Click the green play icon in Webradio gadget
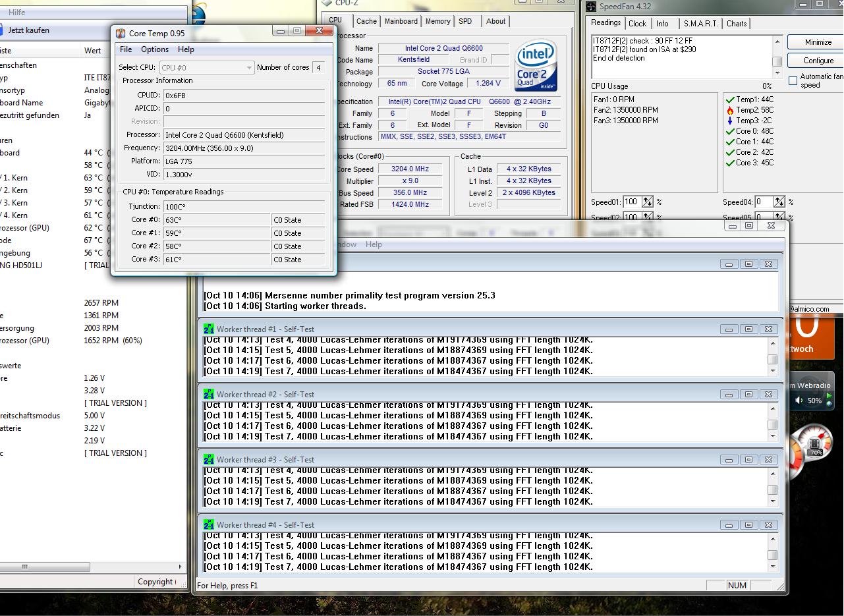Viewport: 844px width, 616px height. [x=830, y=396]
